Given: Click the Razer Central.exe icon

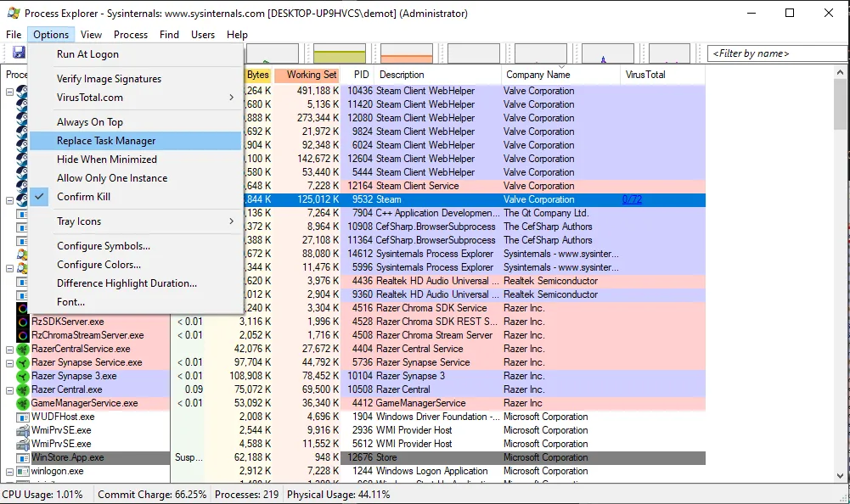Looking at the screenshot, I should pos(22,389).
